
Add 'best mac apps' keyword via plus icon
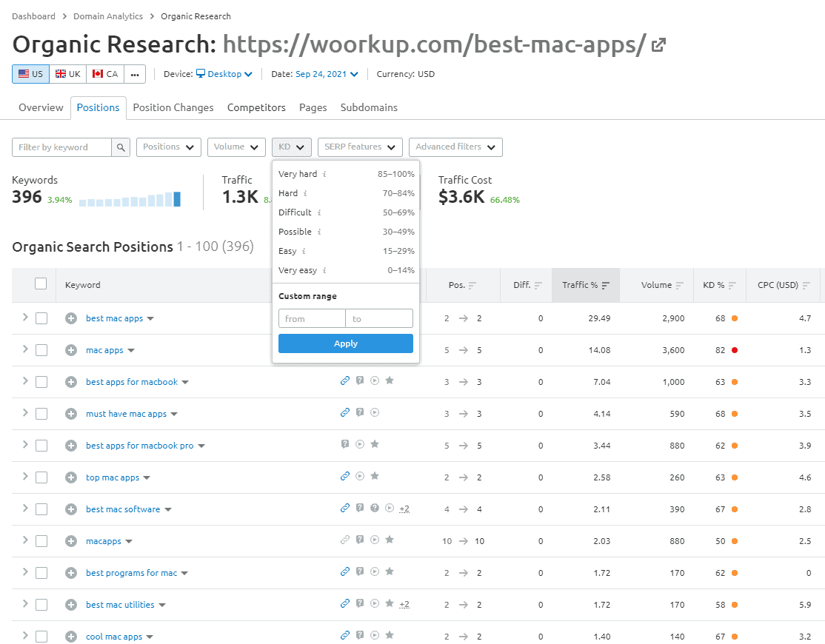(x=71, y=318)
